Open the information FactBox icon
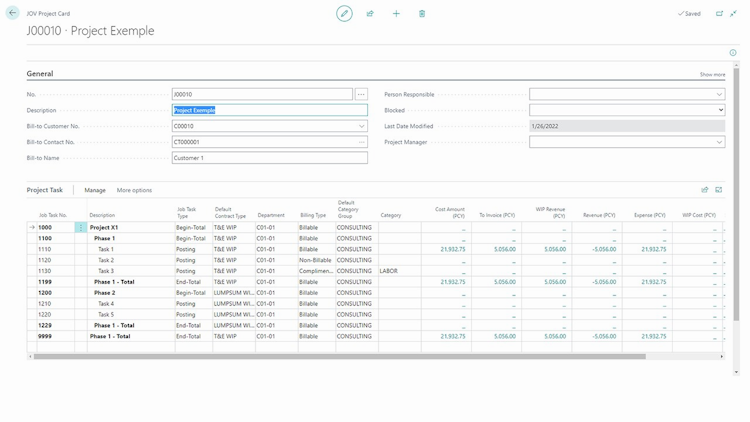Screen dimensions: 750x422 pyautogui.click(x=733, y=53)
